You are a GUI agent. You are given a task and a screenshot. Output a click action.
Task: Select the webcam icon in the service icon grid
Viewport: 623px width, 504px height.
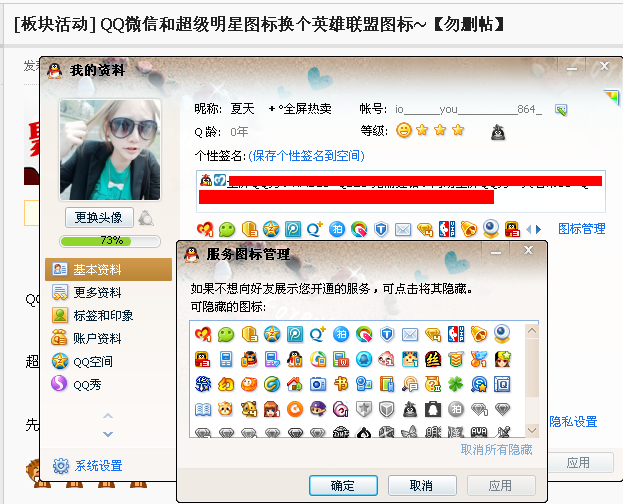pos(502,333)
